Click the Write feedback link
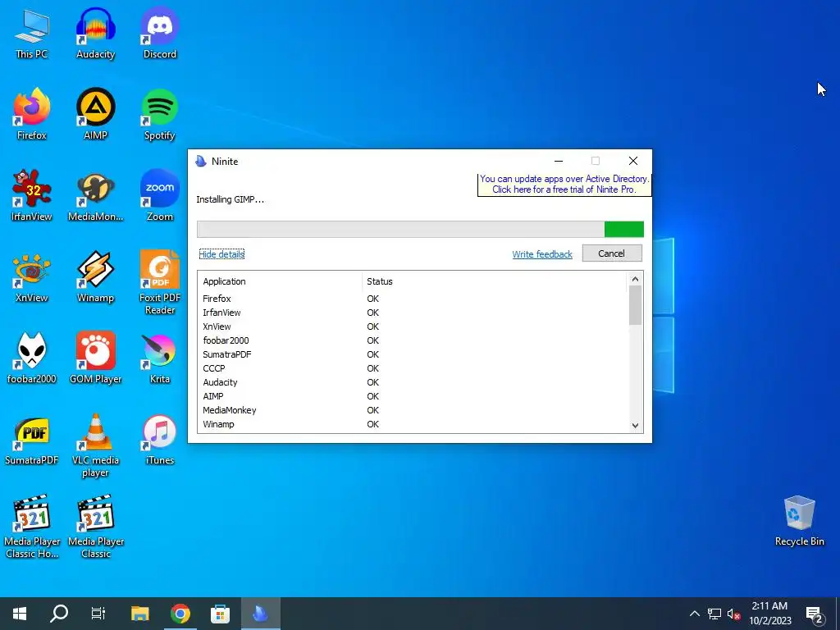Image resolution: width=840 pixels, height=630 pixels. point(542,254)
